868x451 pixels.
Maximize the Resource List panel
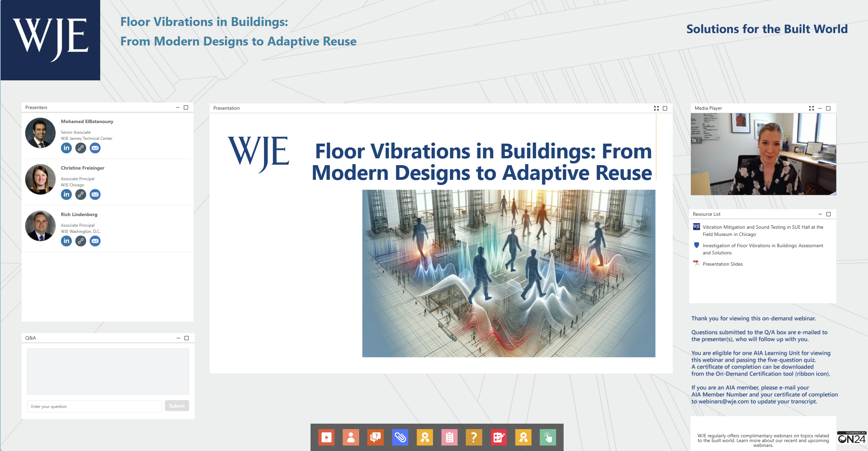pyautogui.click(x=829, y=214)
